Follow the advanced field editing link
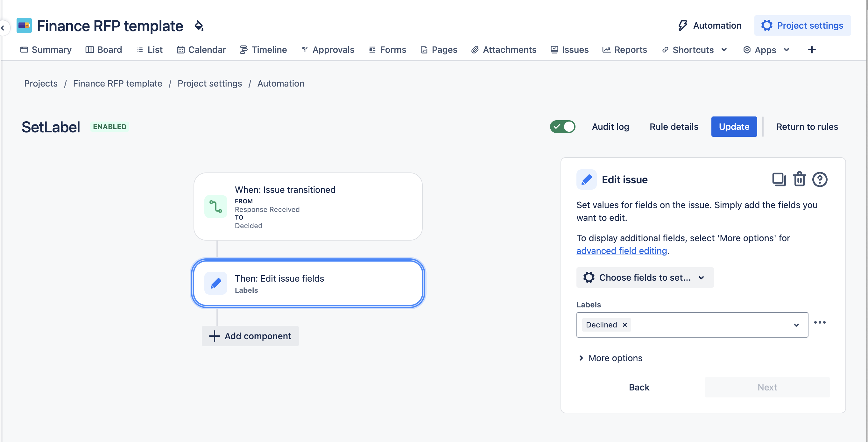 [x=621, y=251]
